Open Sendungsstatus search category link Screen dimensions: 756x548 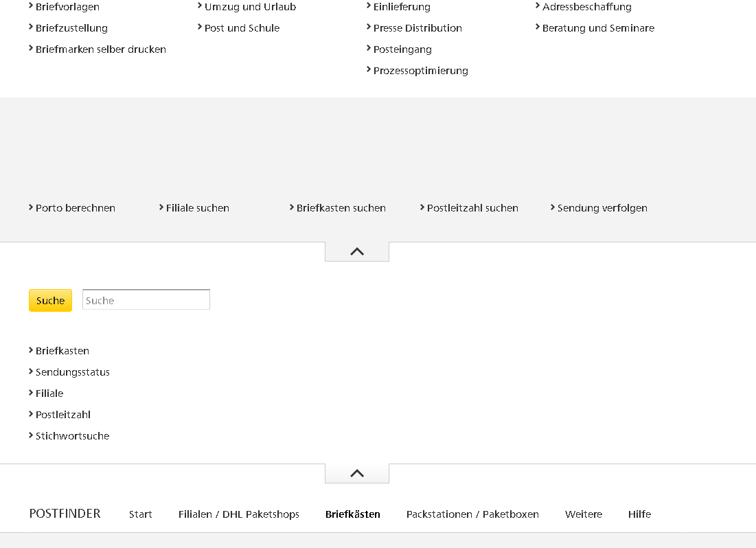pyautogui.click(x=72, y=372)
